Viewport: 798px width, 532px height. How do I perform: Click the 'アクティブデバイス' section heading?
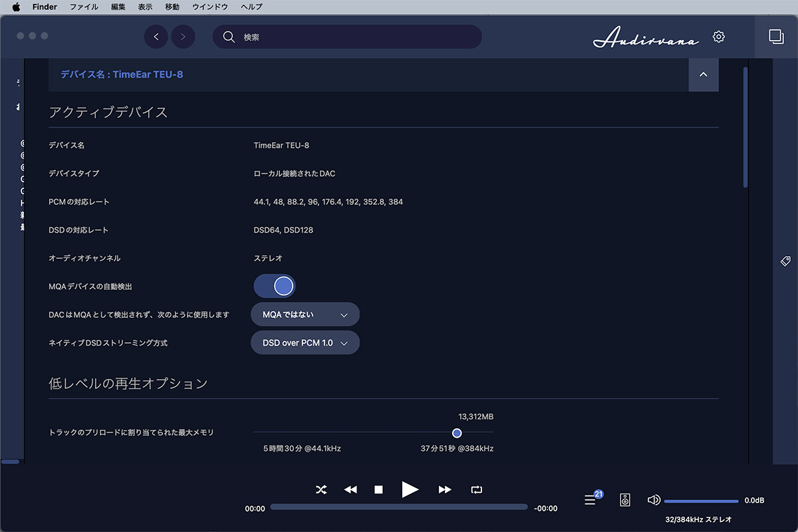click(x=108, y=112)
